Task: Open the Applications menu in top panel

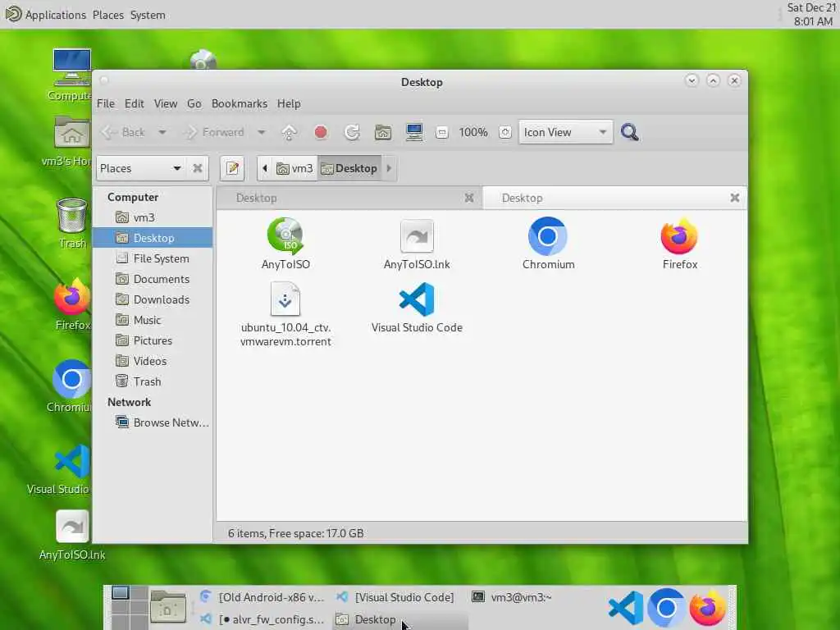Action: click(46, 15)
